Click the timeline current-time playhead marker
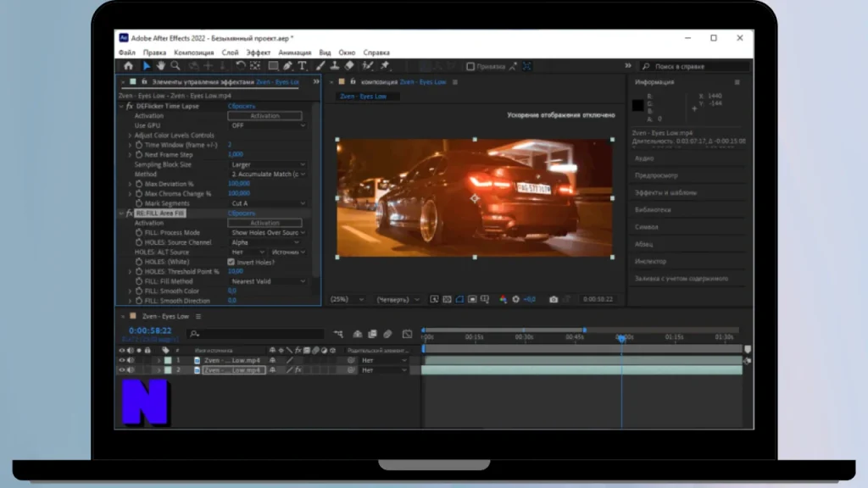 coord(621,337)
